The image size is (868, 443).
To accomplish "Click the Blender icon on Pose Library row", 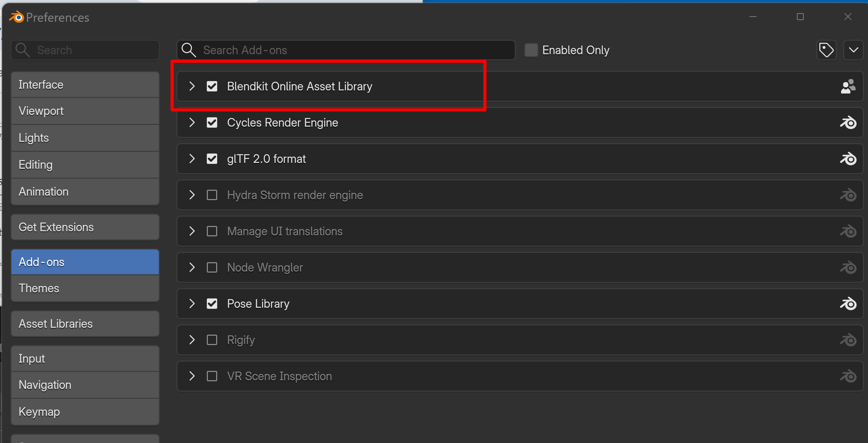I will point(848,304).
